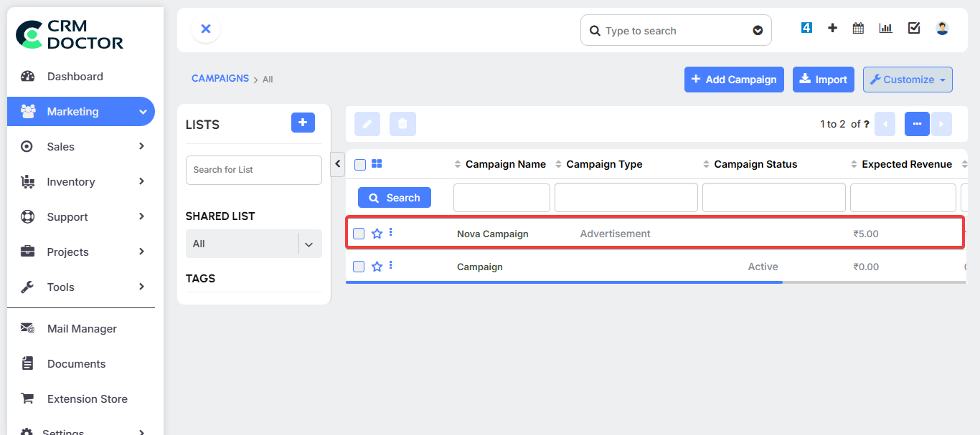Click the Add Campaign button
This screenshot has width=980, height=435.
pos(734,79)
